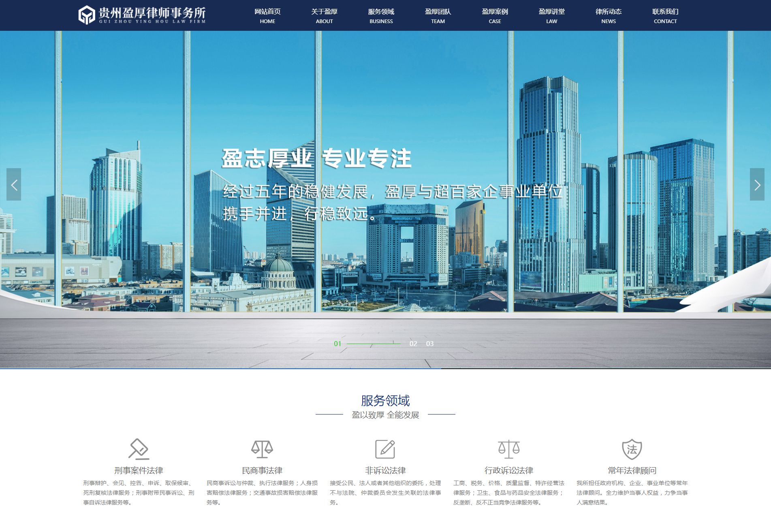Screen dimensions: 771x532
Task: Select banner slide 01 indicator
Action: point(337,344)
